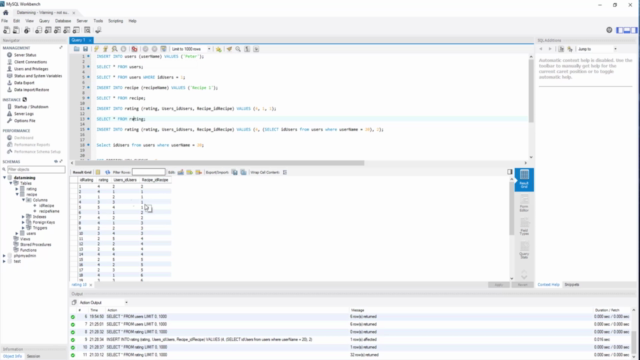
Task: Open the Scripting menu
Action: 116,21
